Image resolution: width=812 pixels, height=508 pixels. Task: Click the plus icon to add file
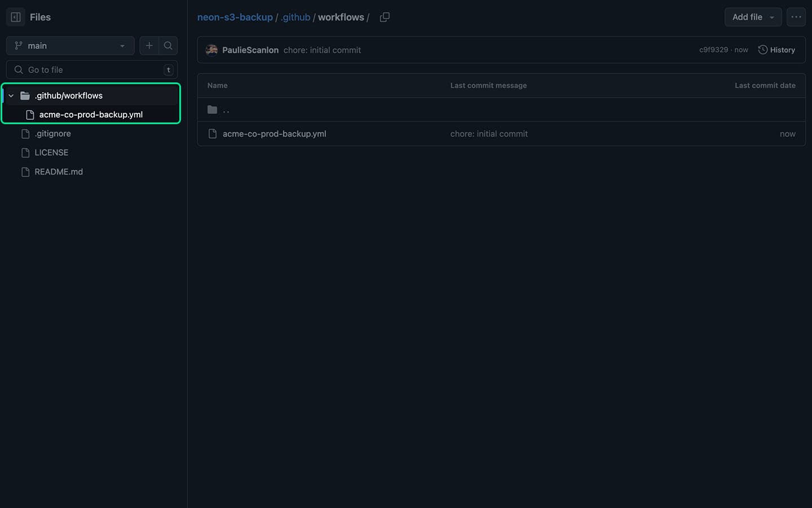(149, 46)
